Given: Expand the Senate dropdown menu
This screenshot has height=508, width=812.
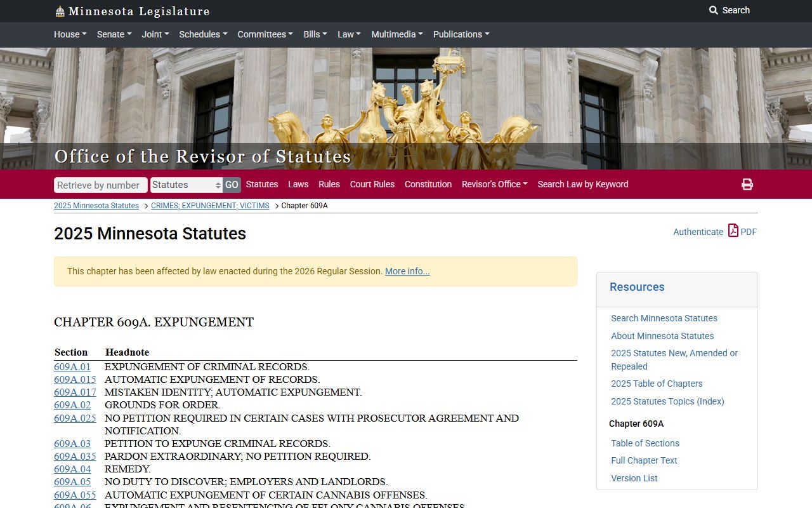Looking at the screenshot, I should (x=114, y=34).
